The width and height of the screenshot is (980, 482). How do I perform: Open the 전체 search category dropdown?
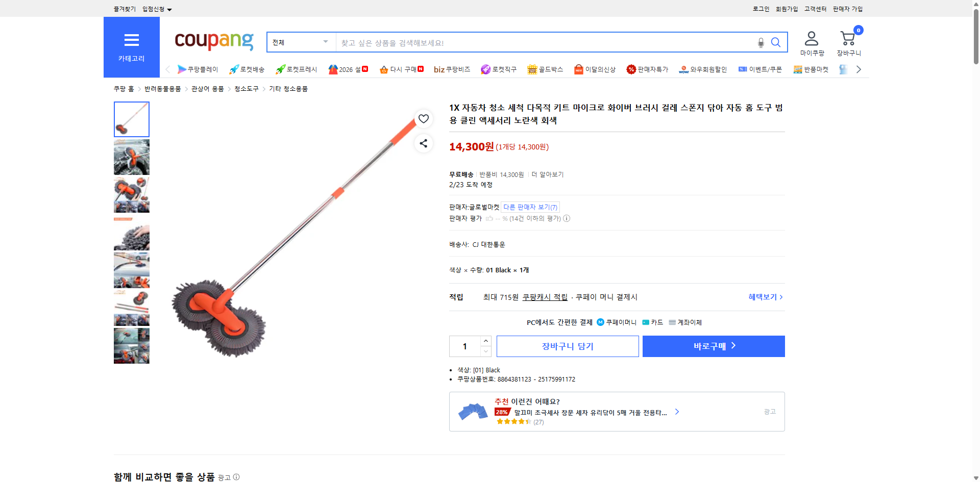point(301,42)
